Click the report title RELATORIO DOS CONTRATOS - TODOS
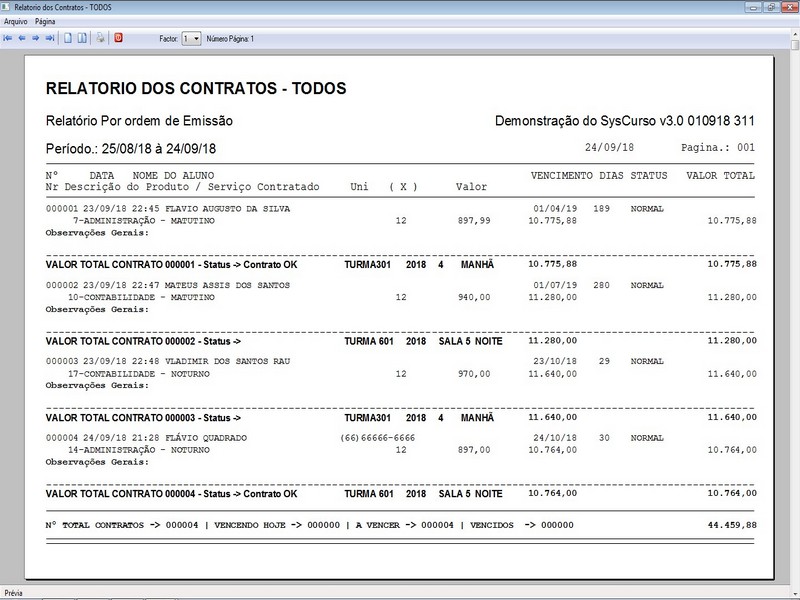 [196, 88]
